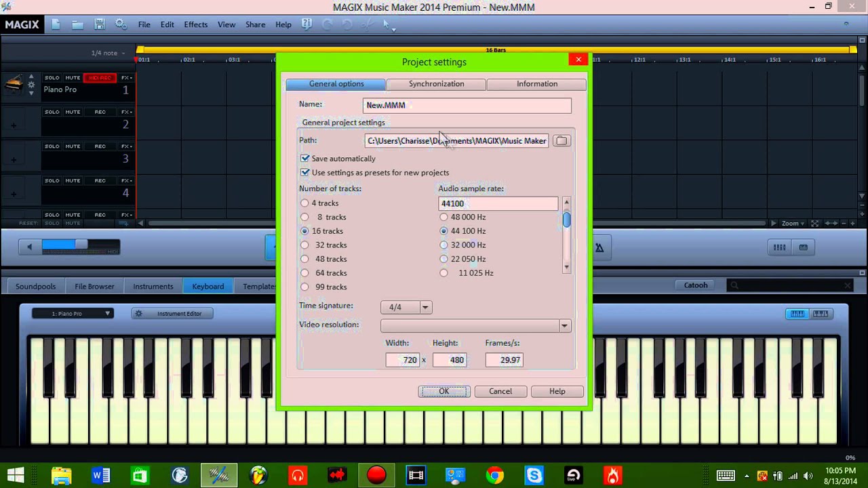Open the Soundpools tab
The image size is (868, 488).
point(36,287)
